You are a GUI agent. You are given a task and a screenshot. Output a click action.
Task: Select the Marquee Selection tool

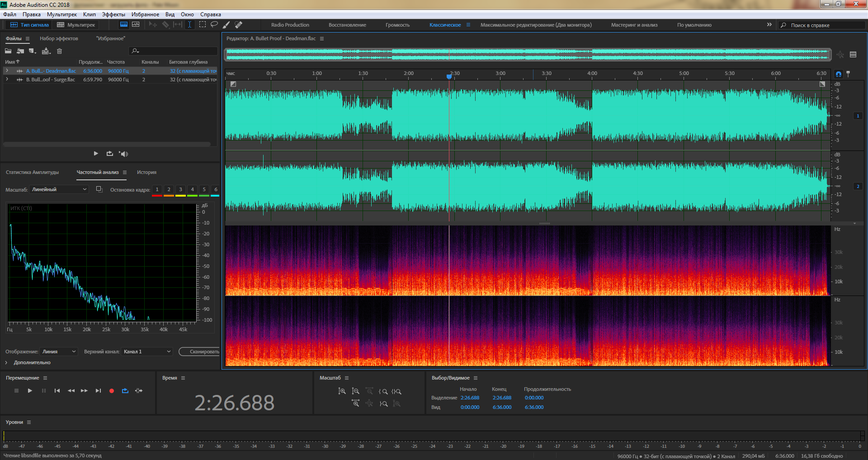[202, 24]
